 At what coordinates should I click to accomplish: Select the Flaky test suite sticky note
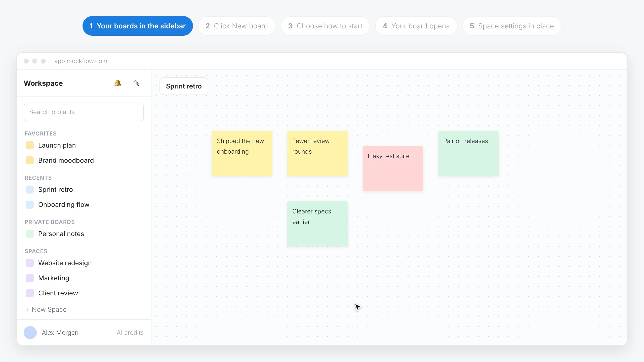coord(393,168)
